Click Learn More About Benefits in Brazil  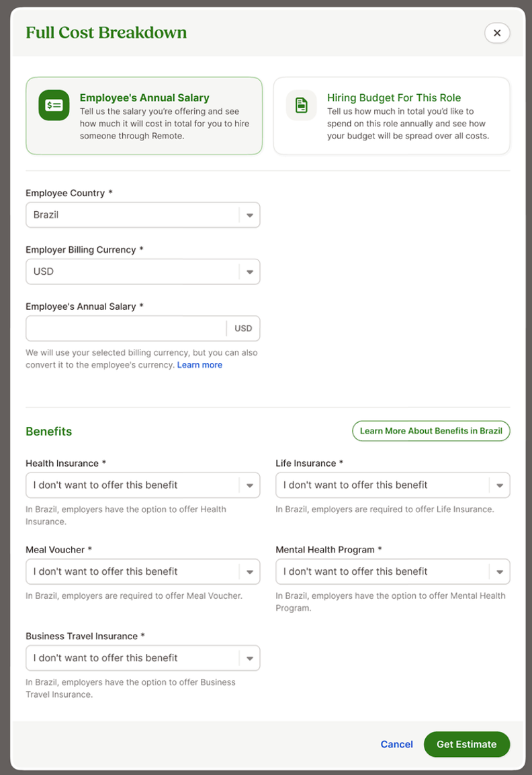click(431, 431)
